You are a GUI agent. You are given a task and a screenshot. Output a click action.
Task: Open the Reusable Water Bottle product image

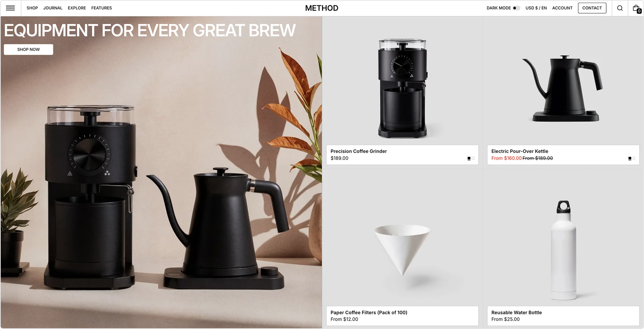[x=563, y=250]
